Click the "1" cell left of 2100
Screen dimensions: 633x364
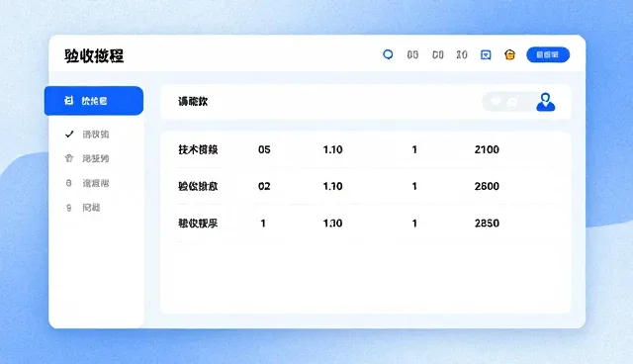[414, 149]
